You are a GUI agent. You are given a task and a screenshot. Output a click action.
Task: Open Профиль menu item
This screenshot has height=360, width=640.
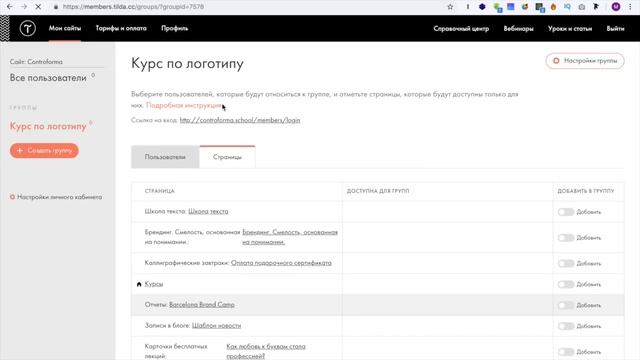pyautogui.click(x=174, y=28)
